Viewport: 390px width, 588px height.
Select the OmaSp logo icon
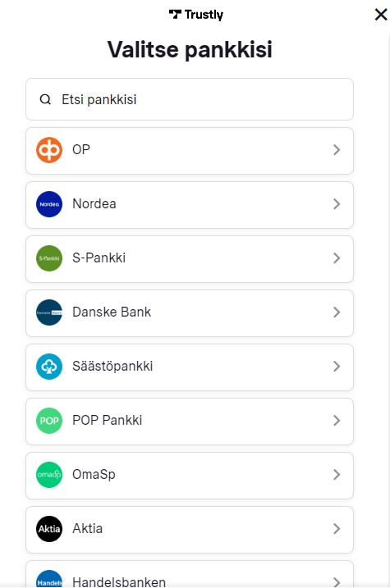[49, 474]
